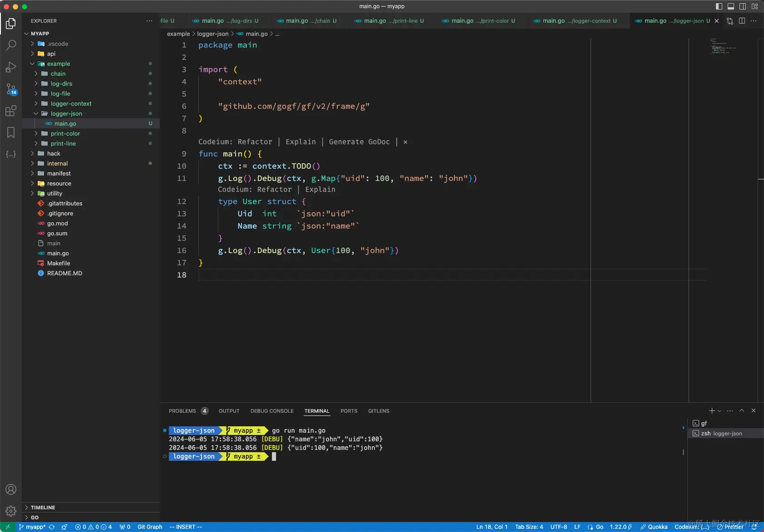Select zsh logger-json terminal instance

[725, 434]
